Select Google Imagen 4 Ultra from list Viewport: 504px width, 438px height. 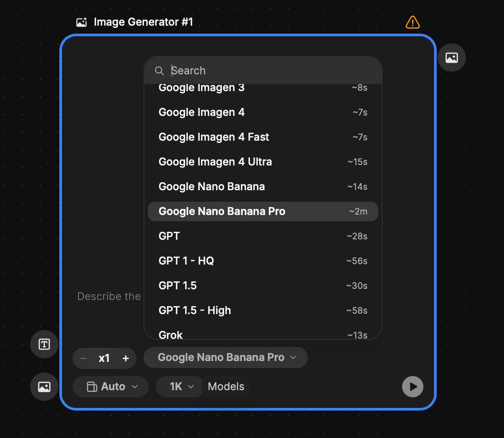click(263, 162)
